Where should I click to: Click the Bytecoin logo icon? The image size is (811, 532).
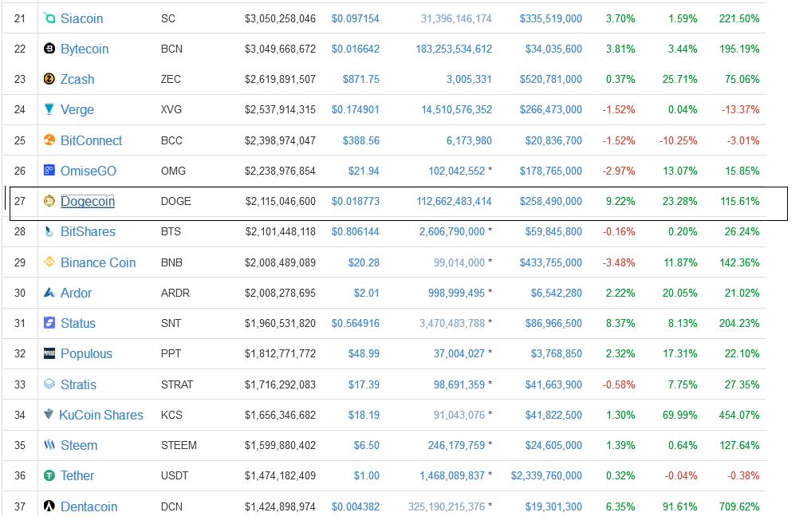point(49,49)
